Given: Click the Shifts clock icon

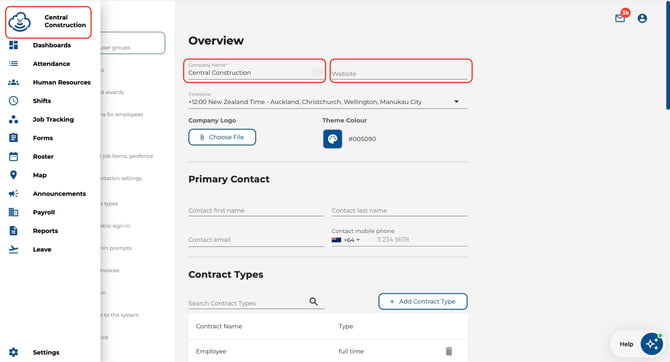Looking at the screenshot, I should point(14,101).
